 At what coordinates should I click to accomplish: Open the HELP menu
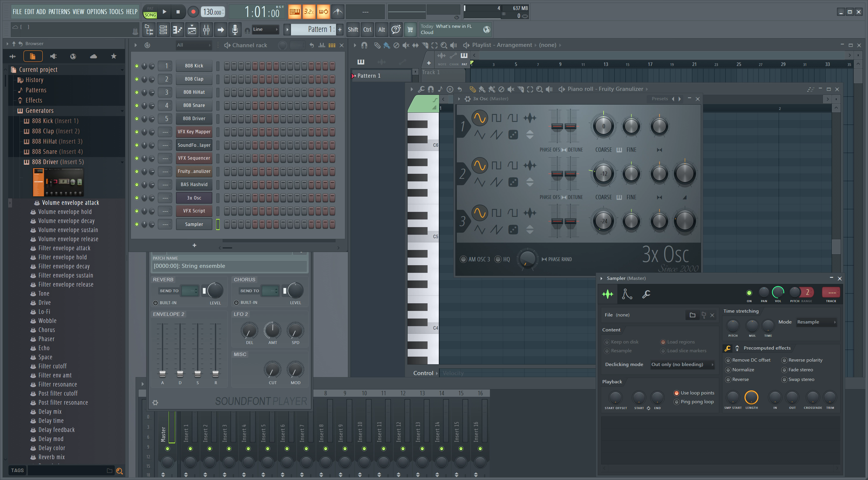(x=131, y=12)
